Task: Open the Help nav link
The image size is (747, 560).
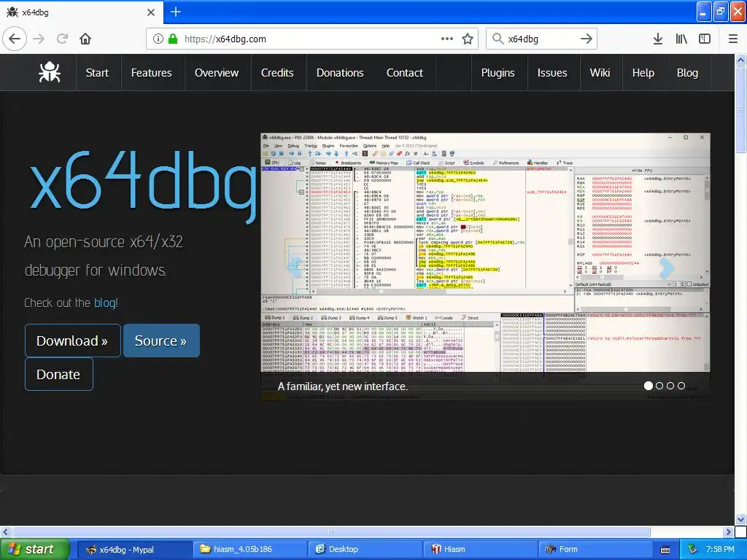Action: click(643, 73)
